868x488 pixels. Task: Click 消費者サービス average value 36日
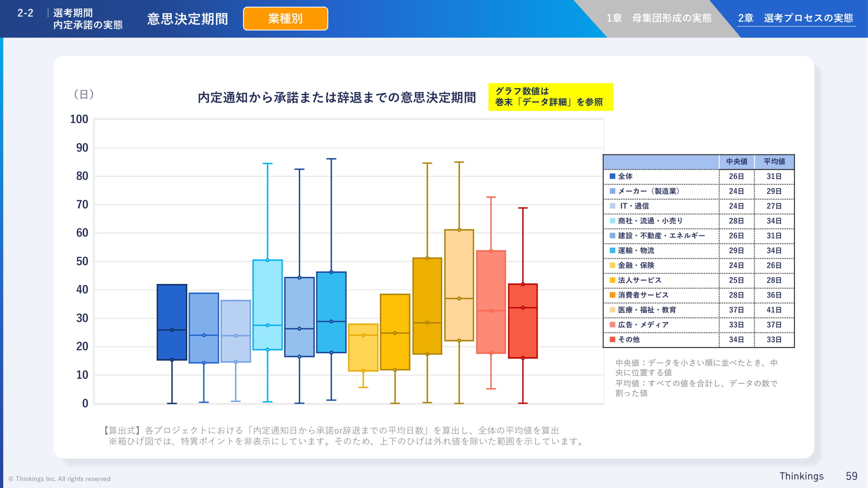tap(774, 295)
